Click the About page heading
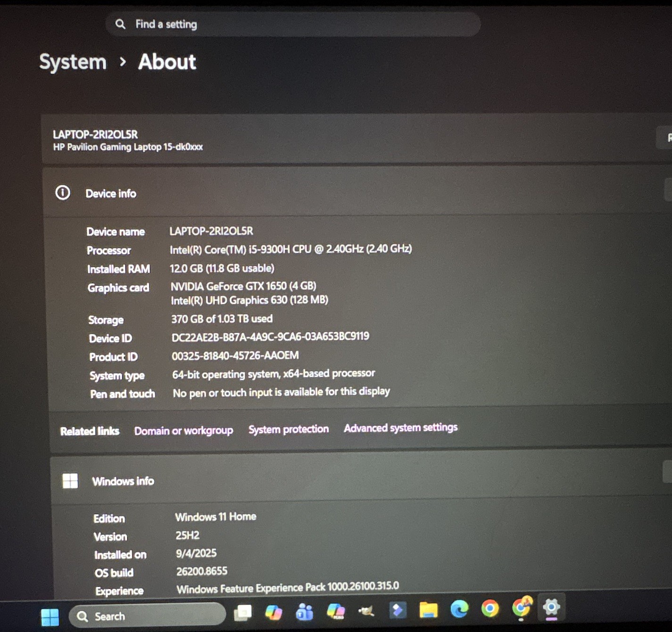This screenshot has width=672, height=632. click(x=167, y=62)
